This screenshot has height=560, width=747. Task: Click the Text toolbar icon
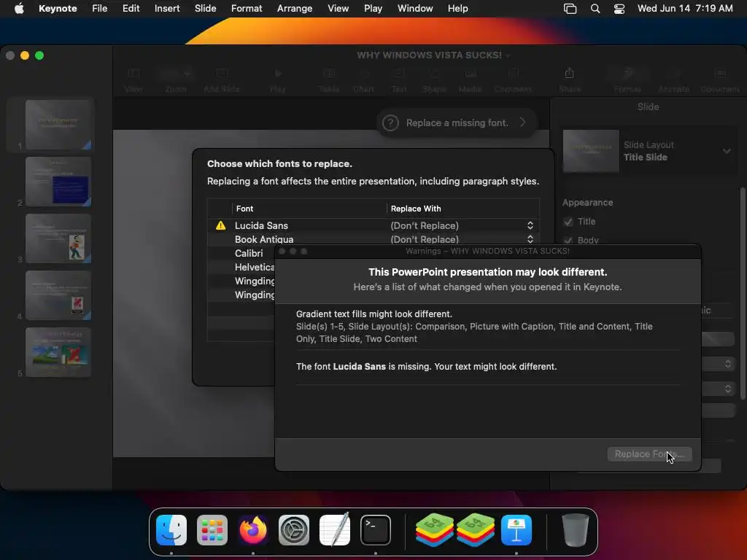[x=399, y=74]
